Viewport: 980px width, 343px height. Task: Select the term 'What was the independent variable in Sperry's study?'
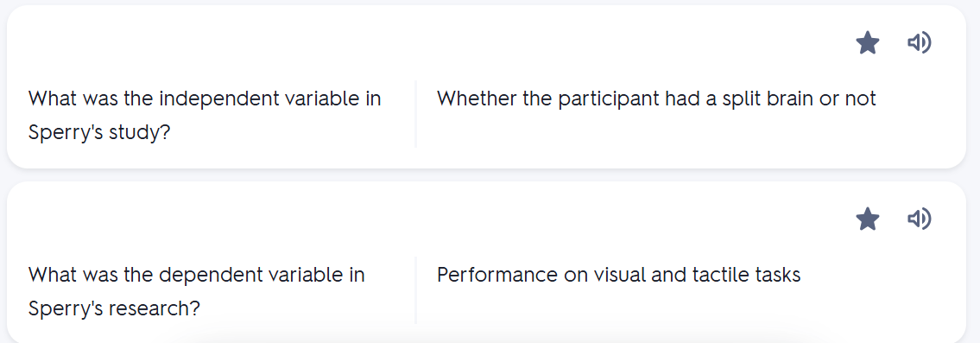(205, 115)
